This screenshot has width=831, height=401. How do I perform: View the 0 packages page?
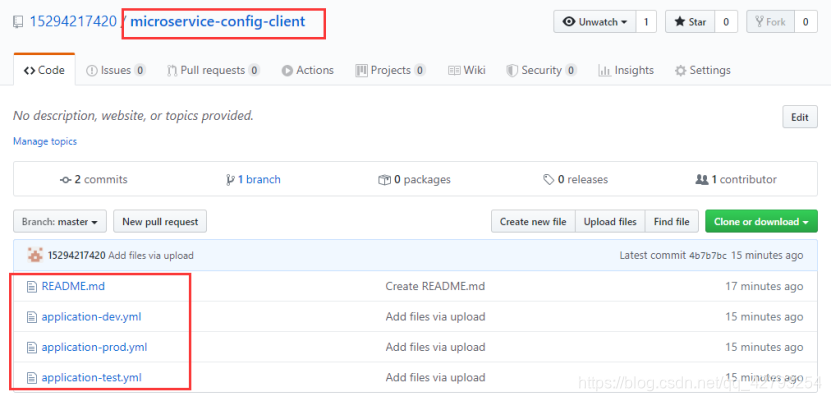414,180
